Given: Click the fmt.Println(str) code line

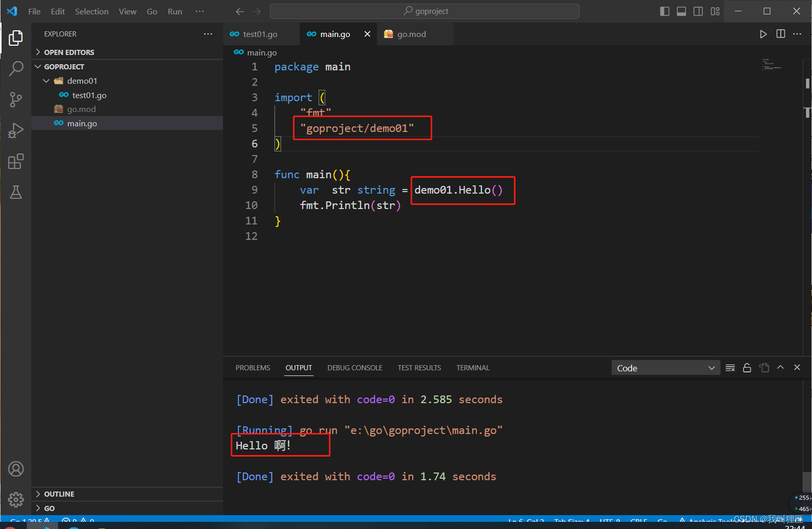Looking at the screenshot, I should click(350, 205).
